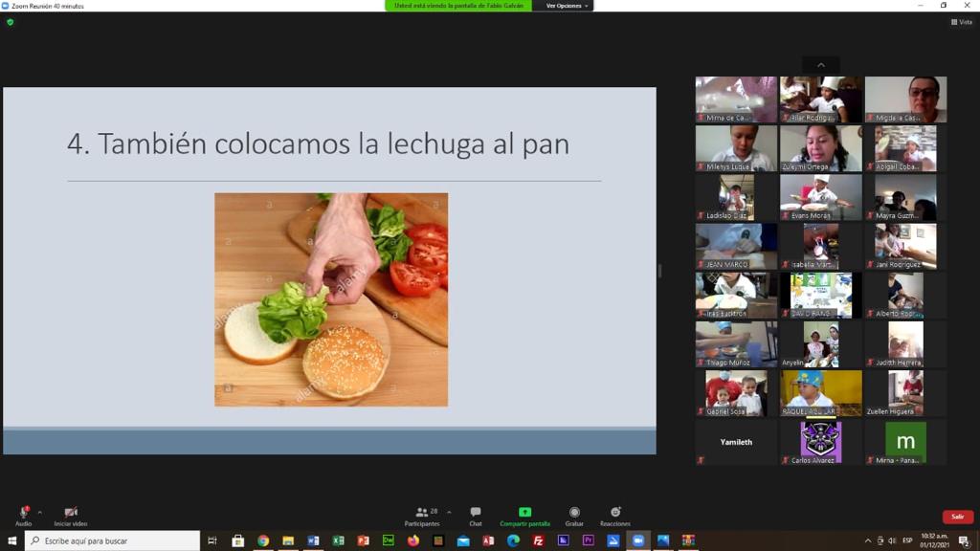
Task: Switch layout using the Vista button
Action: 962,22
